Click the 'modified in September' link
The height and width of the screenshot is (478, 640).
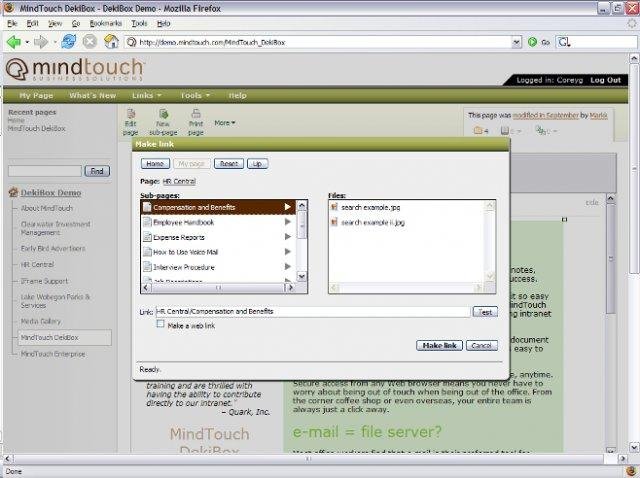point(546,116)
